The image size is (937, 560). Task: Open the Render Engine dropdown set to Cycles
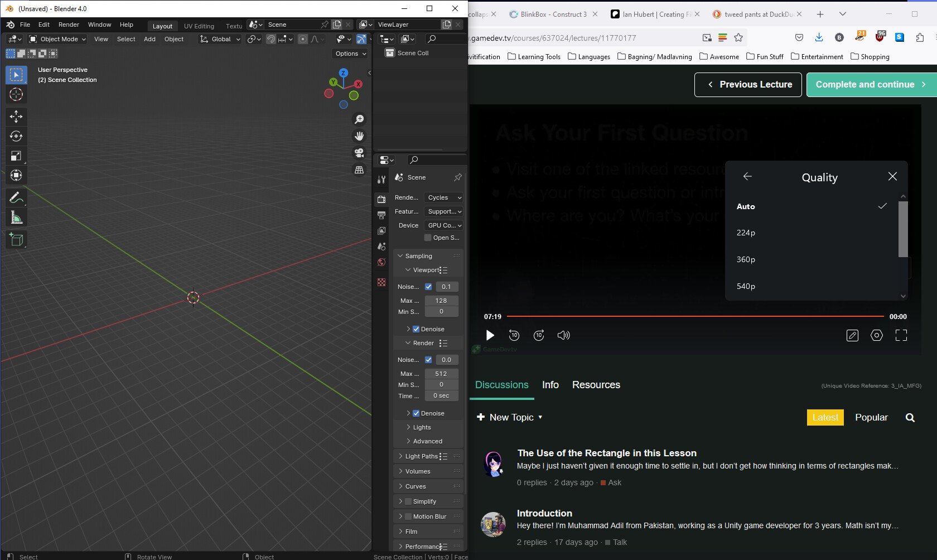coord(443,197)
